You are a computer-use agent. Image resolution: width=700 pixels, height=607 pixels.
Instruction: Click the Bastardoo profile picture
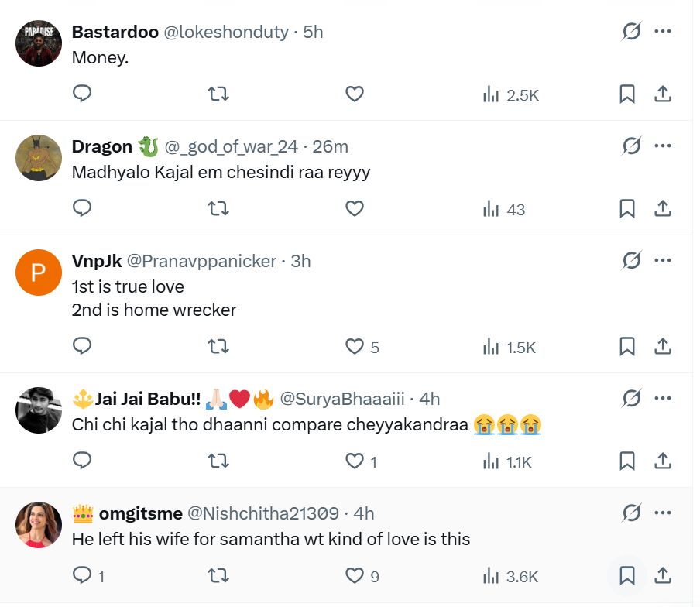(x=39, y=43)
